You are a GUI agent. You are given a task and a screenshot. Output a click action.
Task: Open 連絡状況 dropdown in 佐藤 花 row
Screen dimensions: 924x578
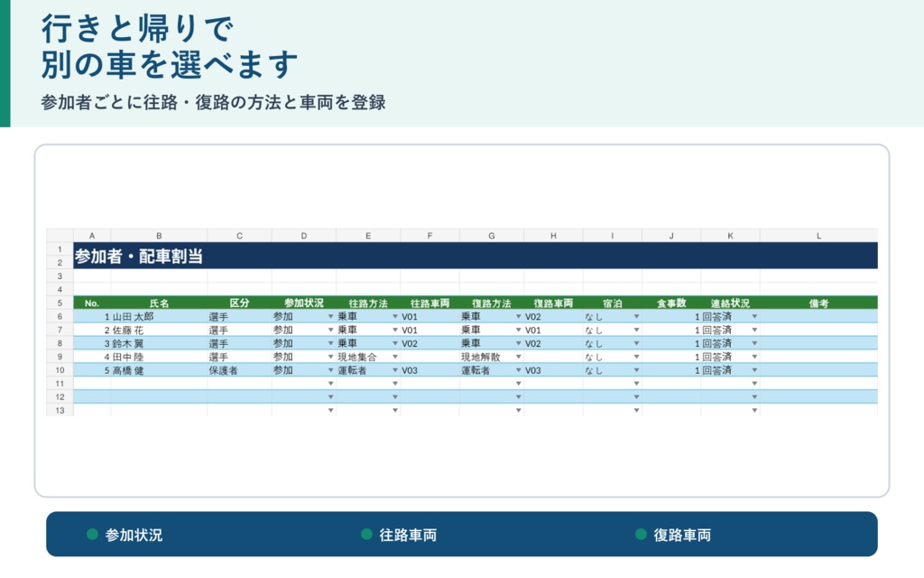pyautogui.click(x=754, y=331)
